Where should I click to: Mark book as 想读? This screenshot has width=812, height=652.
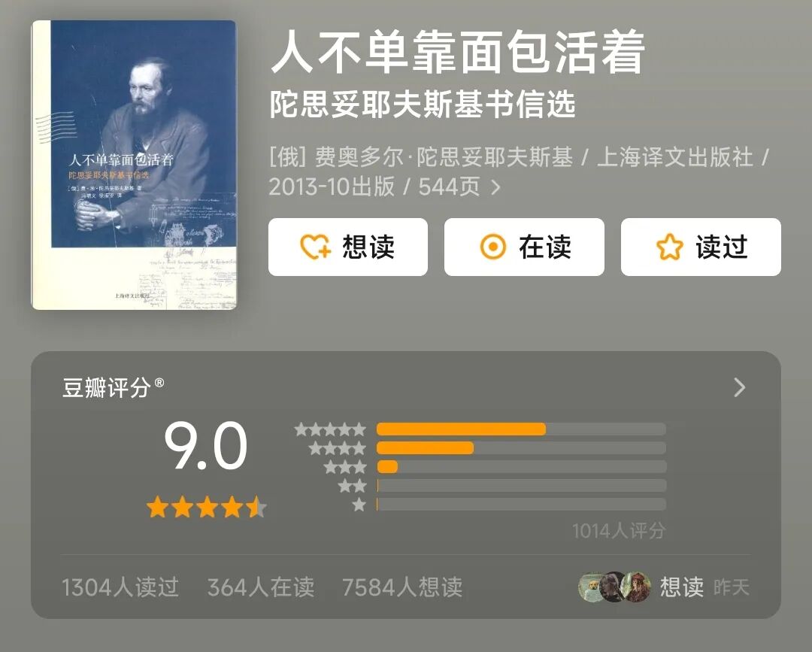pyautogui.click(x=348, y=247)
